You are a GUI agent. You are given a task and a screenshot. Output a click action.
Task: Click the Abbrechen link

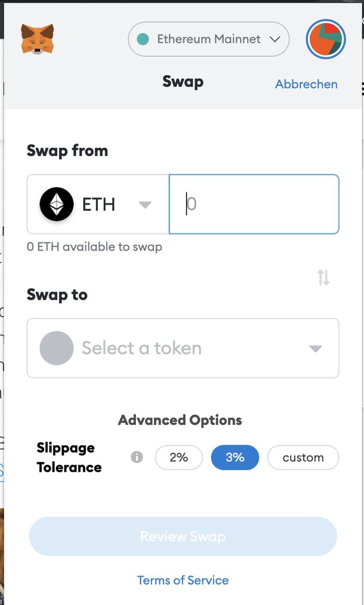306,84
